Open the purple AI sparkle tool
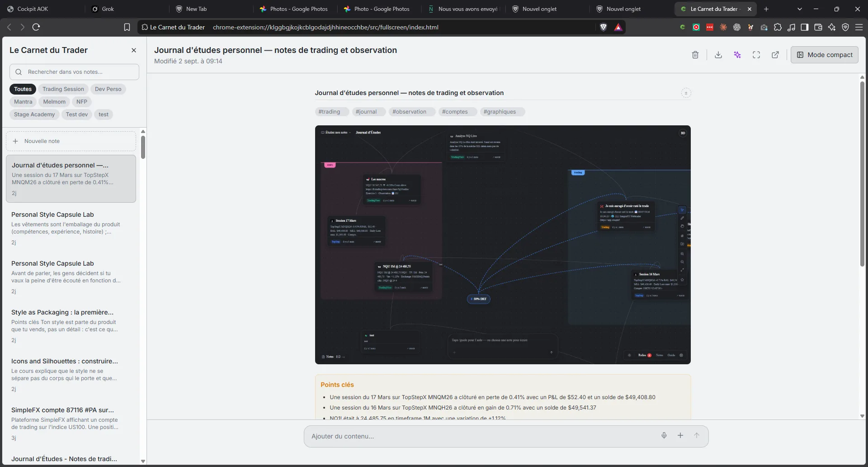Image resolution: width=868 pixels, height=467 pixels. coord(737,55)
